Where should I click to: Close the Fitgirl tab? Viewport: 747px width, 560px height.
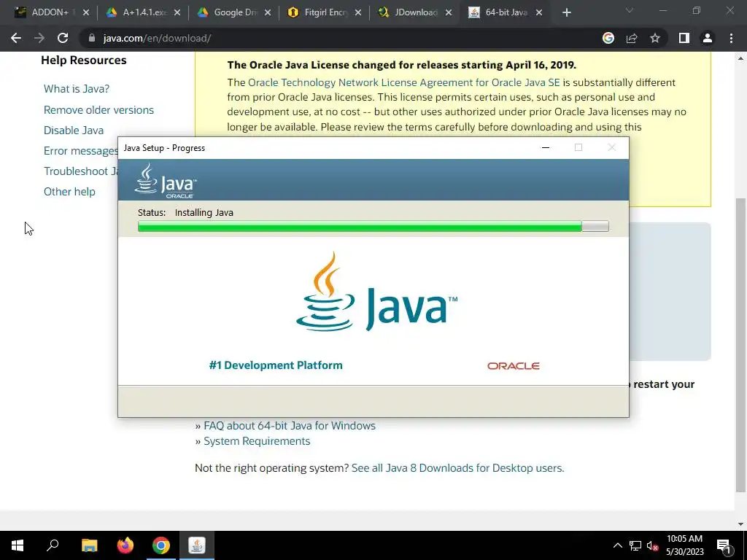358,13
